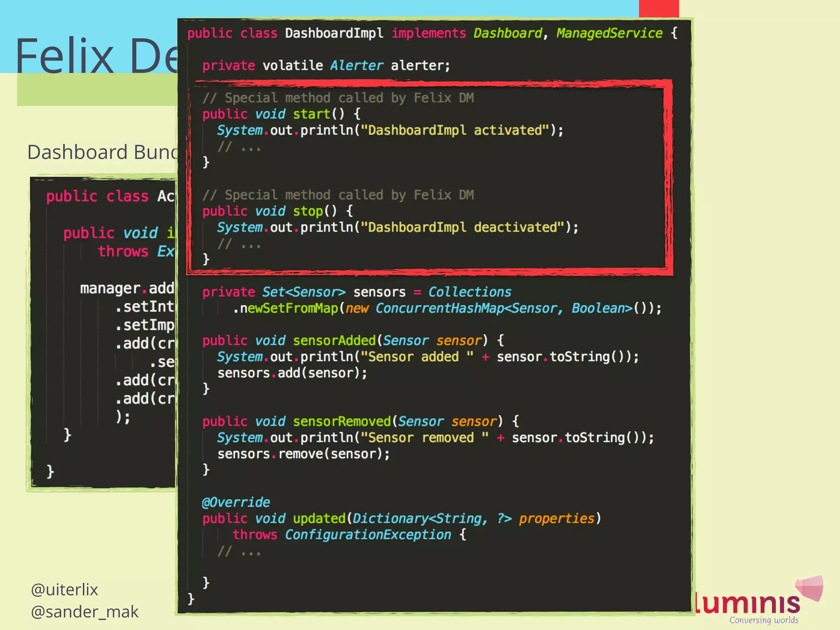This screenshot has width=840, height=630.
Task: Click the '.newSetFromMap(new ConcurrentHashMap' line
Action: [447, 308]
